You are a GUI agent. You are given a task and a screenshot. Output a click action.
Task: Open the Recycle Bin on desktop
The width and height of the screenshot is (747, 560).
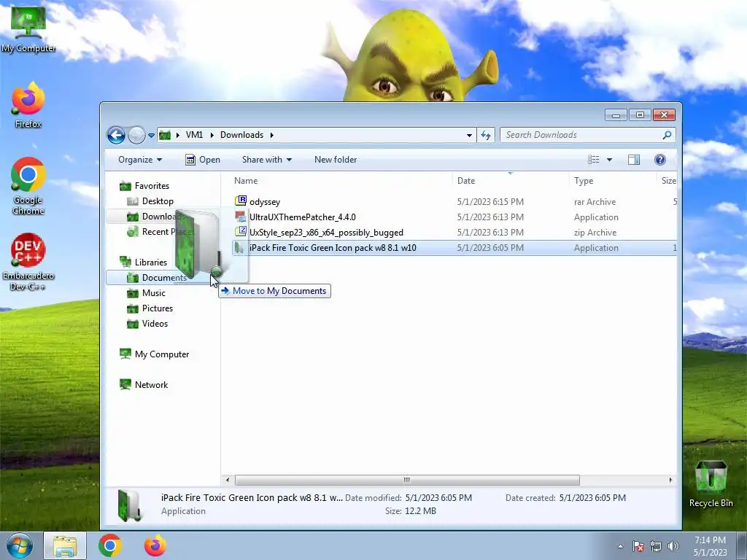click(x=711, y=484)
